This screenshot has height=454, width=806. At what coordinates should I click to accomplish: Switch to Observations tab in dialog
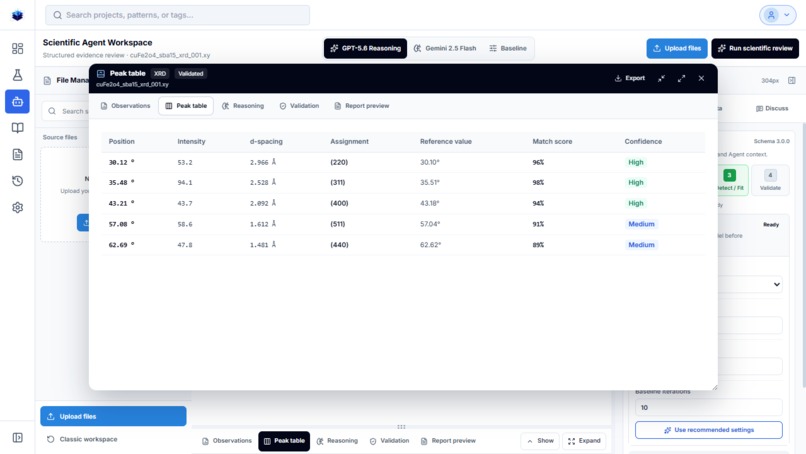(x=125, y=106)
